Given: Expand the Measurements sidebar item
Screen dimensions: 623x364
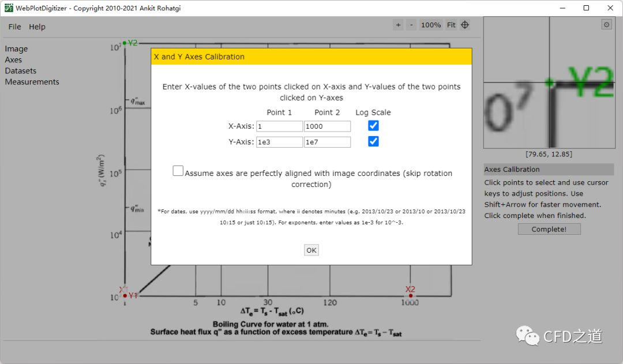Looking at the screenshot, I should click(x=32, y=82).
